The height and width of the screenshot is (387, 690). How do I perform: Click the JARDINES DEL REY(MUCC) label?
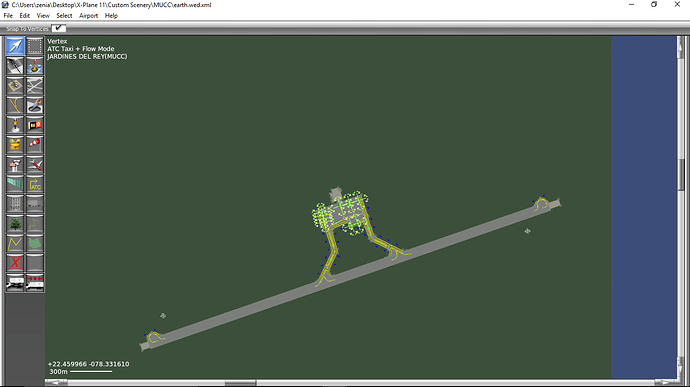point(87,56)
